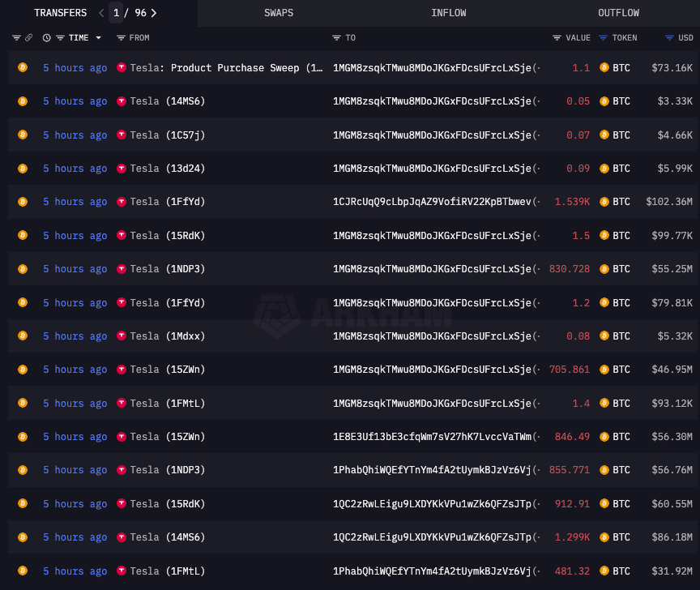Viewport: 700px width, 590px height.
Task: Open Tesla (1FfYd) sender of 1.539K BTC
Action: click(168, 202)
